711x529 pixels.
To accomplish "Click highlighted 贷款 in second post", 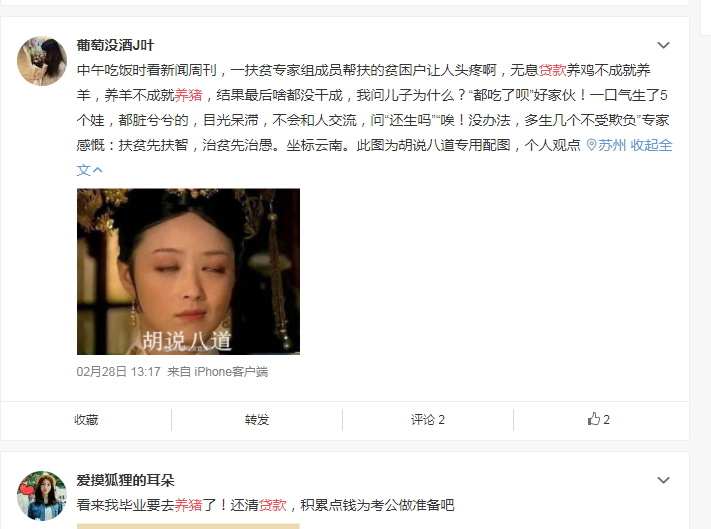I will click(273, 505).
